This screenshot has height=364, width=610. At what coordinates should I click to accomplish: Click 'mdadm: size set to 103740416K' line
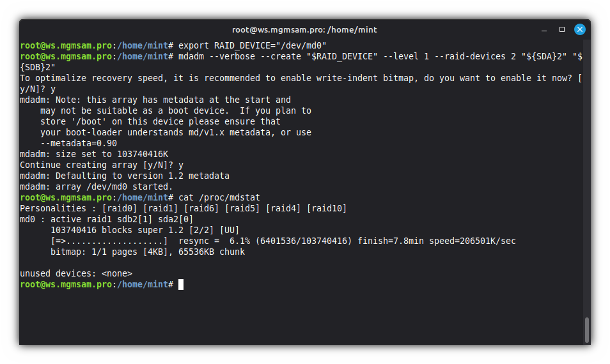pos(94,154)
